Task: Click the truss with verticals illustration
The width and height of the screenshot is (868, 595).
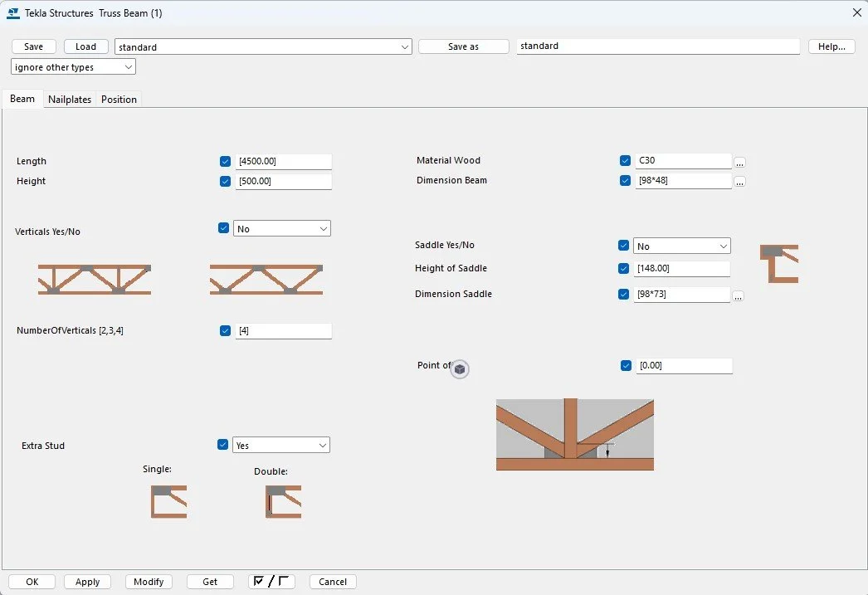Action: coord(95,279)
